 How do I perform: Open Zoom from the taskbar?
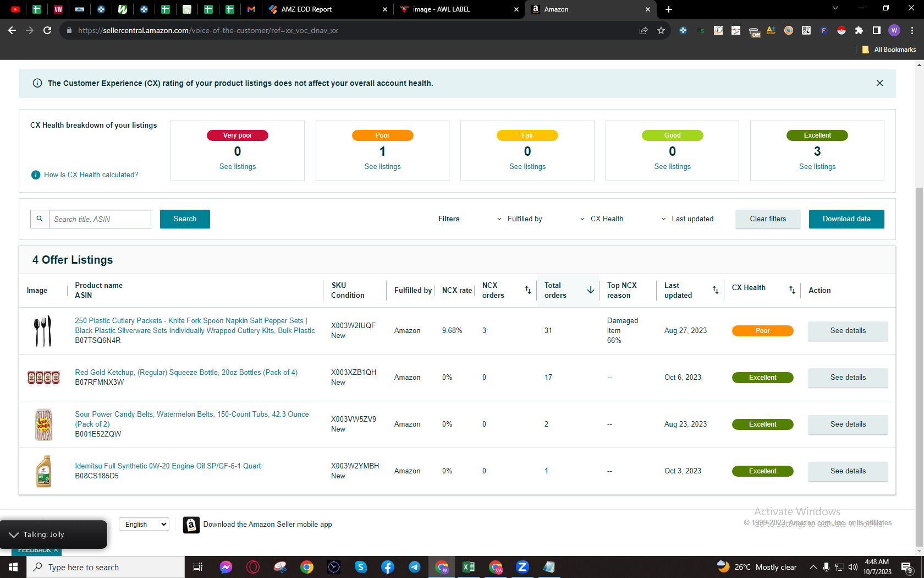click(x=522, y=567)
